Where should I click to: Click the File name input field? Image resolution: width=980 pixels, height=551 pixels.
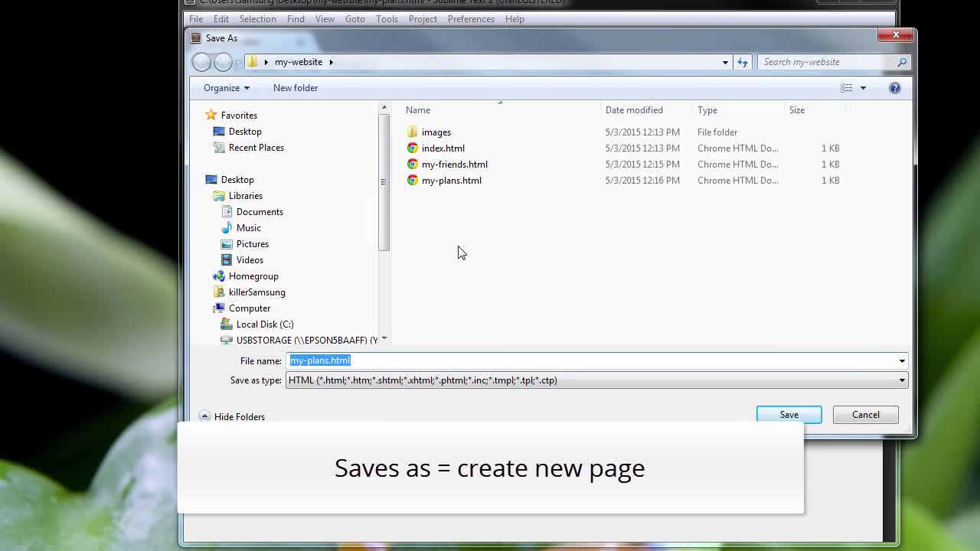(x=590, y=360)
